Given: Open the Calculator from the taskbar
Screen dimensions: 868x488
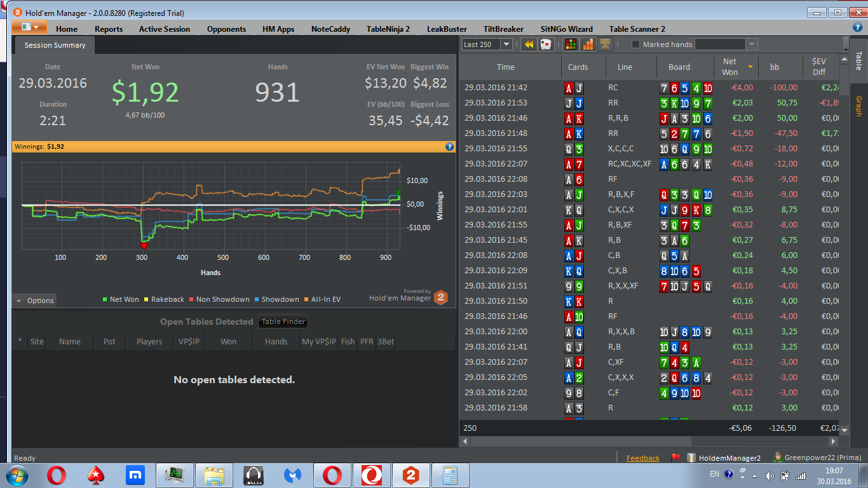Looking at the screenshot, I should pos(451,475).
